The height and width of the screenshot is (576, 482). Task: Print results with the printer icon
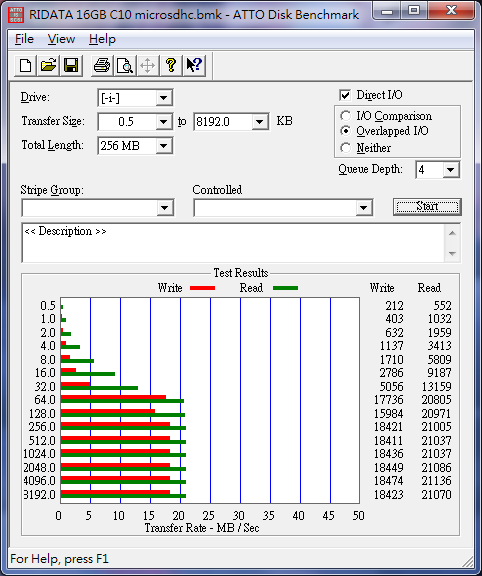tap(102, 66)
